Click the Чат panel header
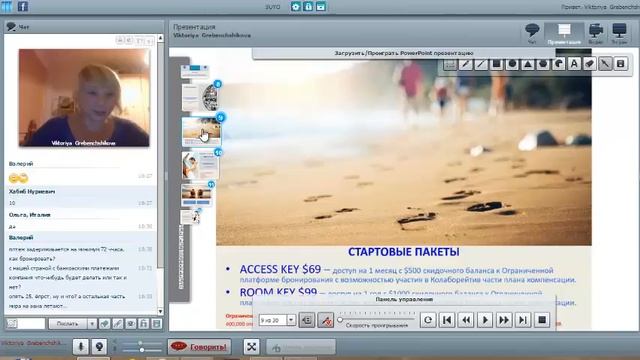640x360 pixels. [x=84, y=27]
